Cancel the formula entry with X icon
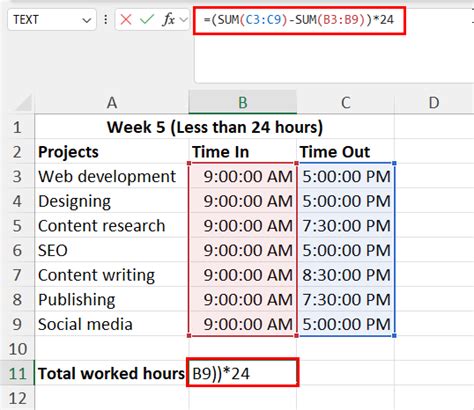This screenshot has height=410, width=474. click(126, 20)
